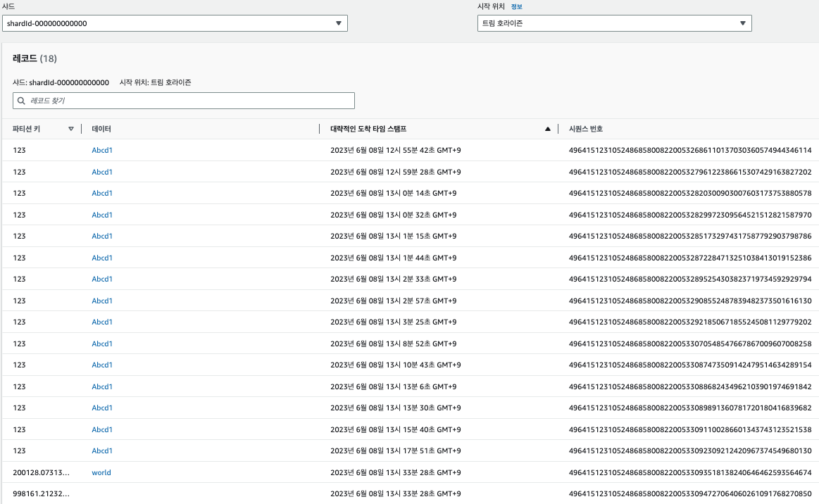This screenshot has height=504, width=819.
Task: Select the partition key 998161.21232... cell
Action: 41,494
